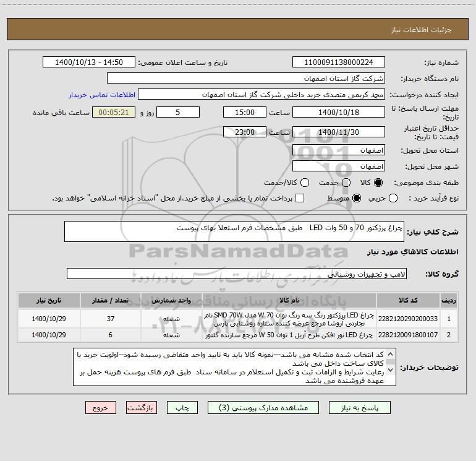The height and width of the screenshot is (461, 476).
Task: Click the چاپ print button
Action: [182, 408]
